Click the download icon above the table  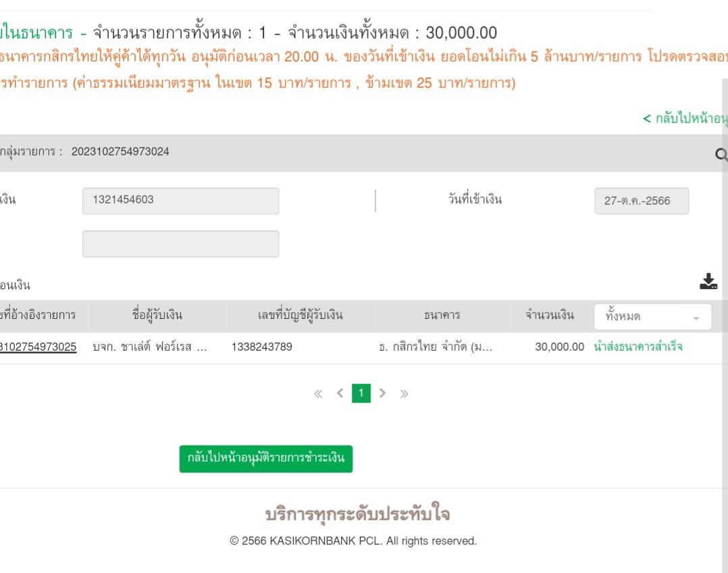point(708,282)
